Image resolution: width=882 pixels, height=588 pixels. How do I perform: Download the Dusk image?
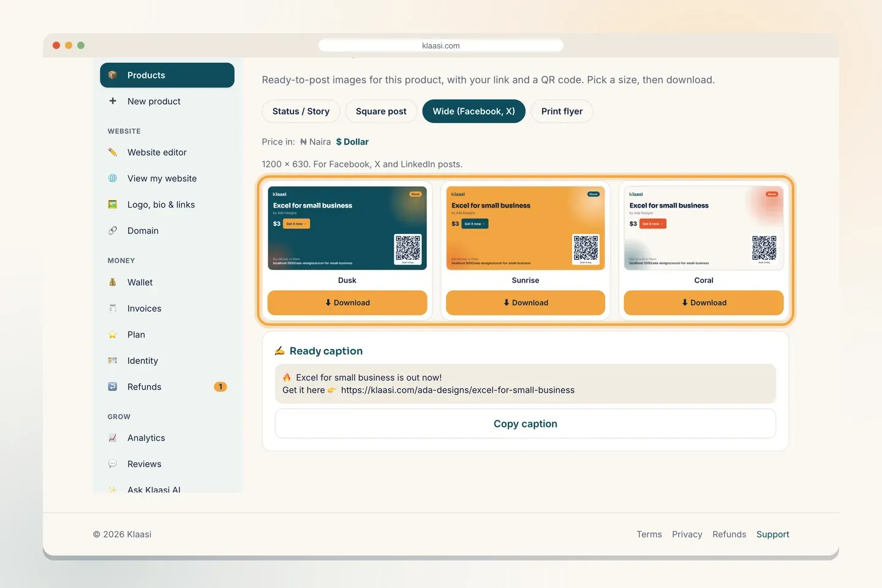pos(347,303)
